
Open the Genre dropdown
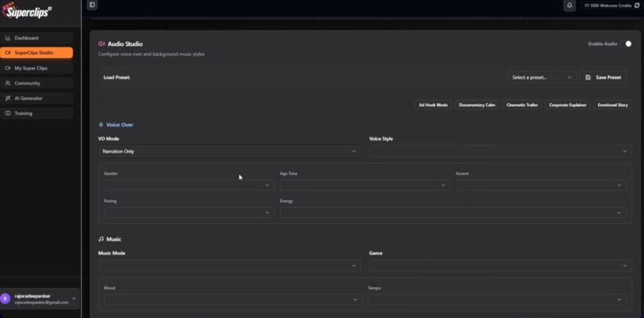coord(500,266)
